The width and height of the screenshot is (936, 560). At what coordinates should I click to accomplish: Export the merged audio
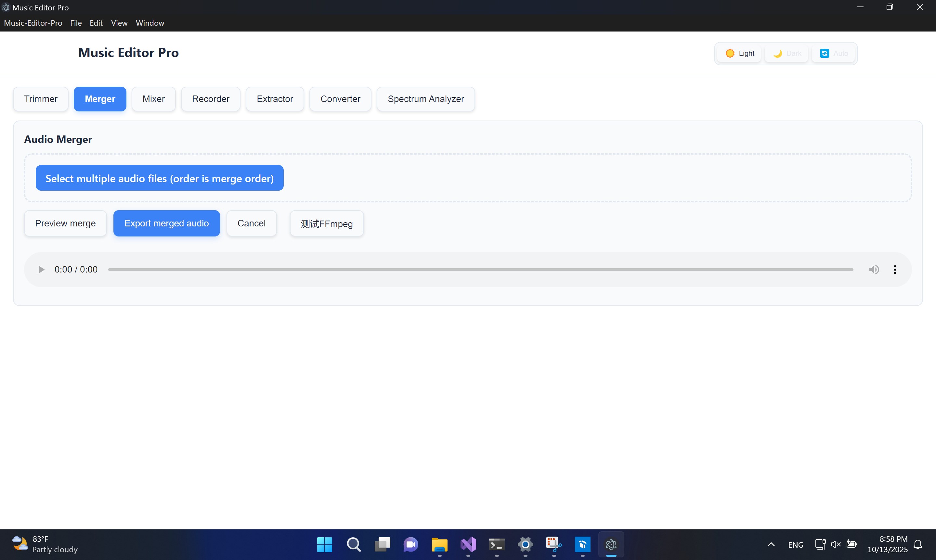click(x=166, y=223)
